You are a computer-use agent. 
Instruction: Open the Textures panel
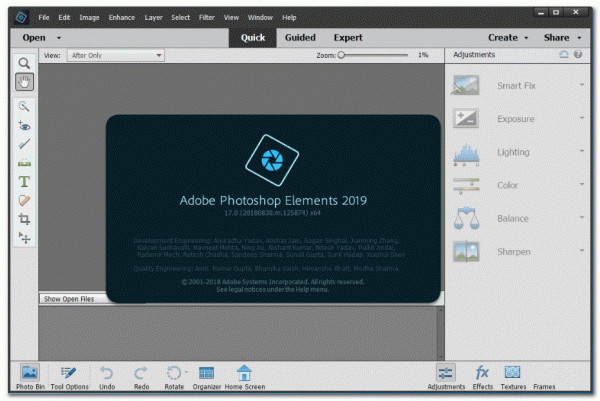click(x=513, y=377)
